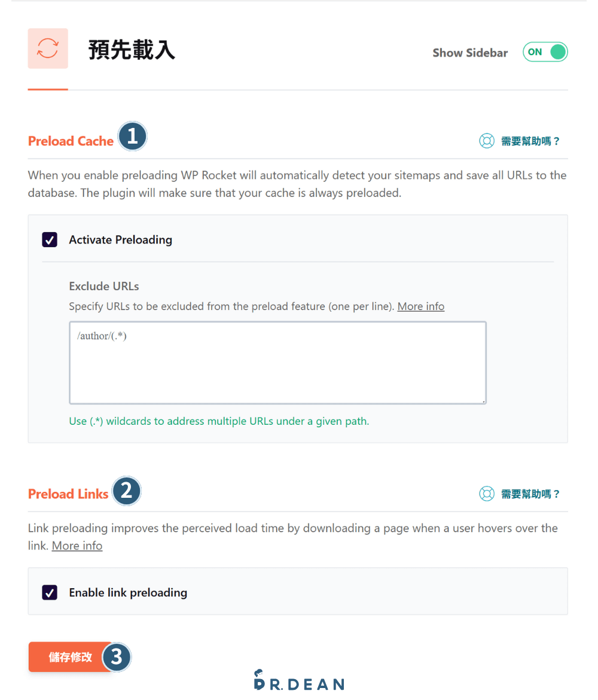Click the circular preload icon beside 預先載入 heading
Viewport: 598px width, 700px height.
[x=48, y=48]
